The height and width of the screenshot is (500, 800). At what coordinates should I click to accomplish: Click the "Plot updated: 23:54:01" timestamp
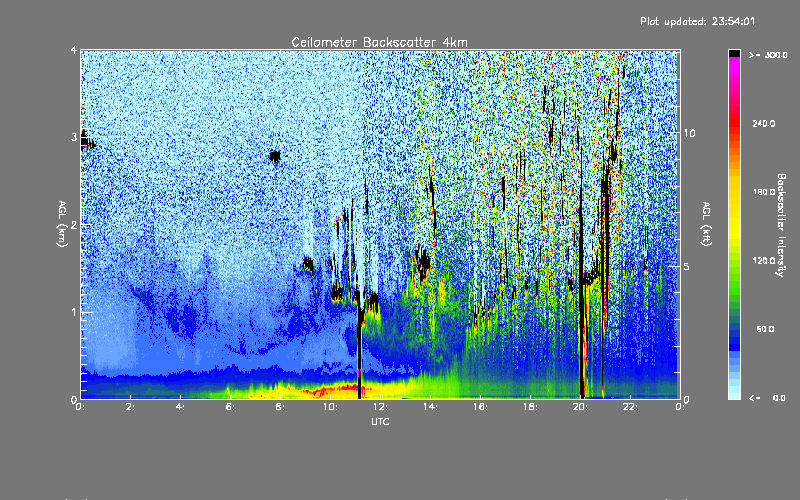tap(697, 21)
